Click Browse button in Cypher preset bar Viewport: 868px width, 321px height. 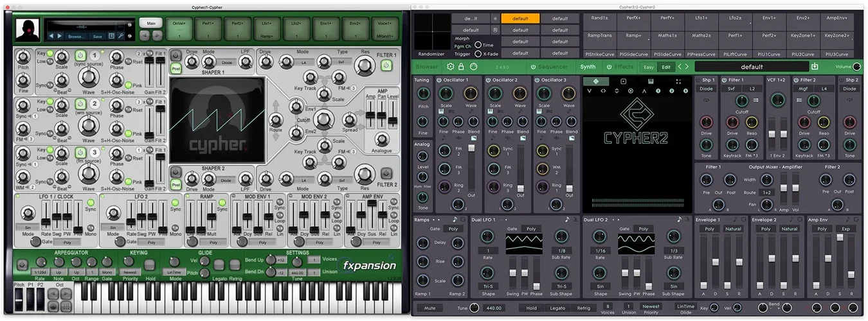[x=76, y=37]
